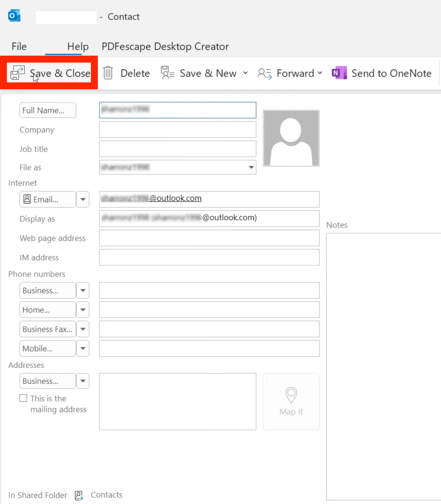Click the IM address field

click(x=209, y=257)
